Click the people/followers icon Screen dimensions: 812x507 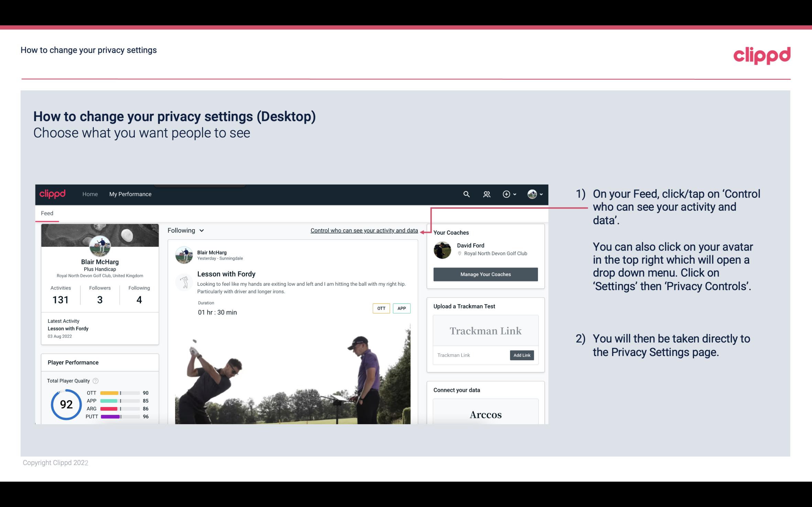(486, 194)
